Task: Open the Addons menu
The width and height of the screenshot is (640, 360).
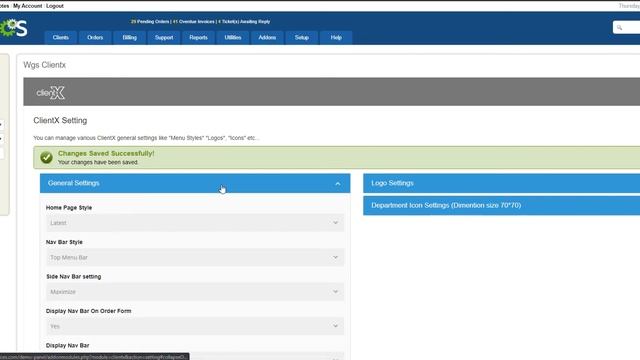Action: point(267,38)
